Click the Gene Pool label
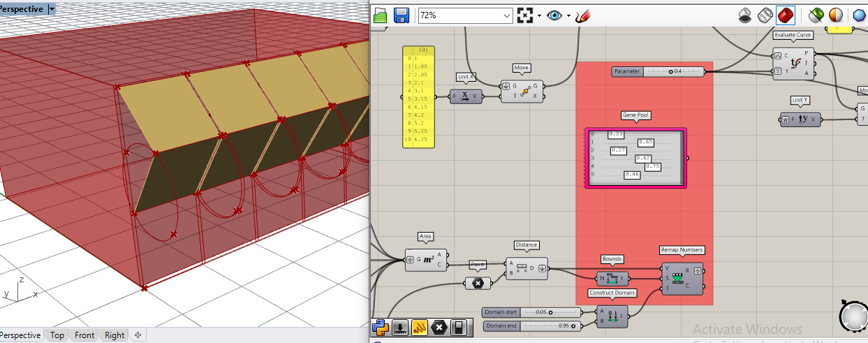 click(635, 115)
